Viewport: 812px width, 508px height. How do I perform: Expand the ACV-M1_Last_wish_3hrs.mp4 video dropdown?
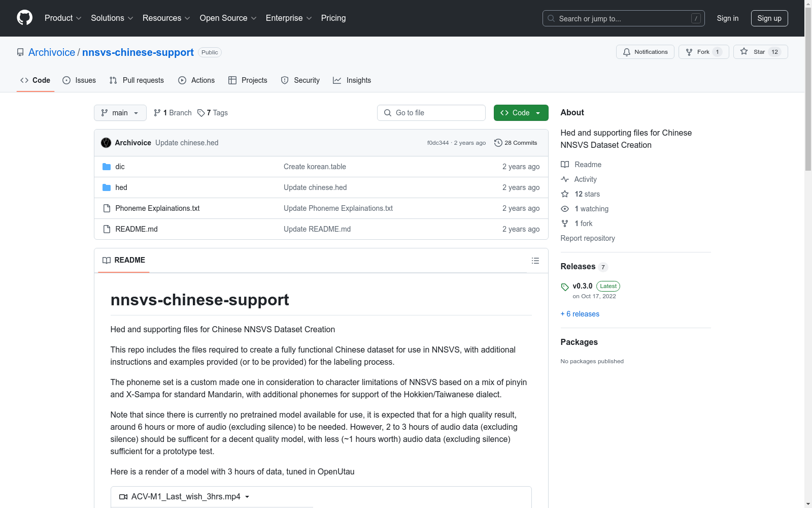tap(185, 497)
